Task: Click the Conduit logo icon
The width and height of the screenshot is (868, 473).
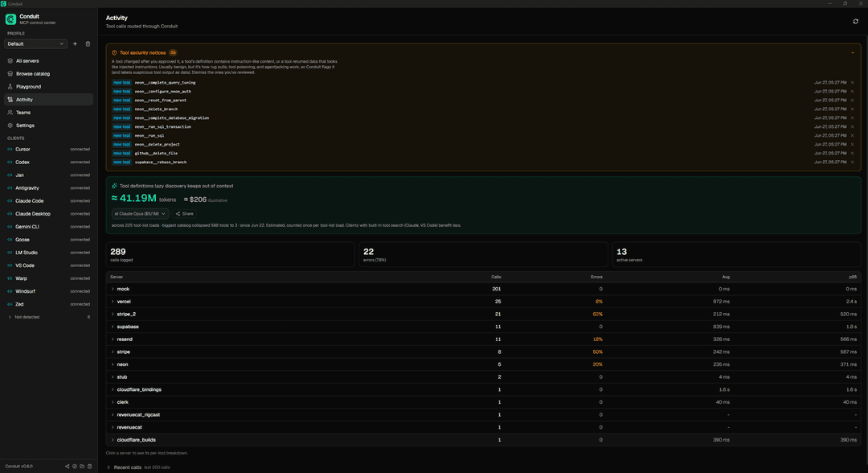Action: point(10,19)
